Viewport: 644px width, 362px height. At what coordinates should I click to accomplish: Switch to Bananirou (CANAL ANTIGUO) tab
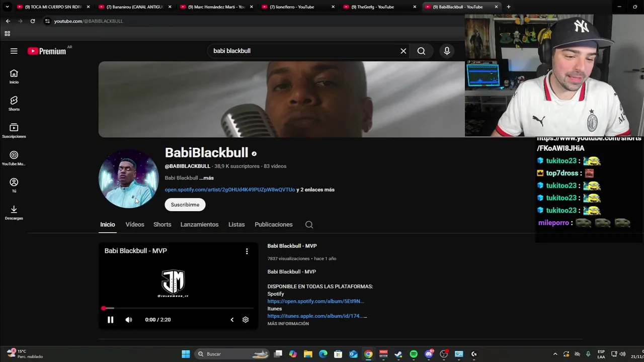click(134, 7)
